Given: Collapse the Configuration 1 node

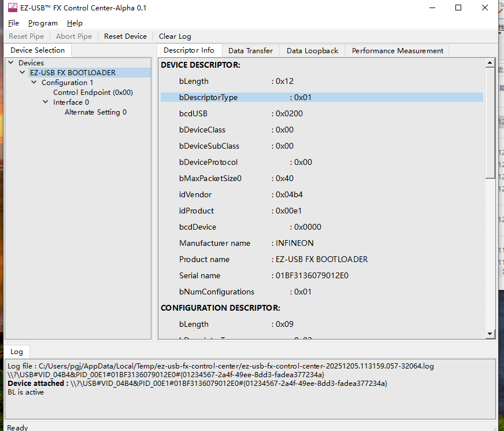Looking at the screenshot, I should click(34, 82).
